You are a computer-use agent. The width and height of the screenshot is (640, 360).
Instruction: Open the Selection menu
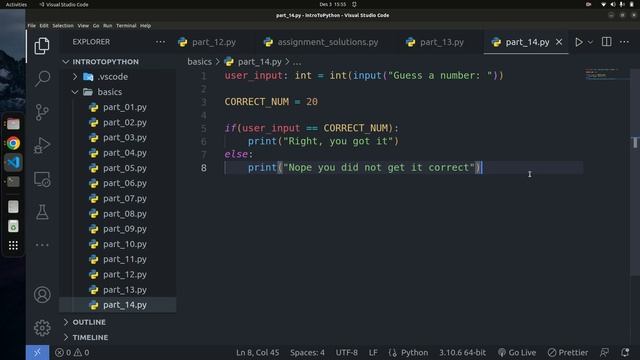click(x=63, y=25)
